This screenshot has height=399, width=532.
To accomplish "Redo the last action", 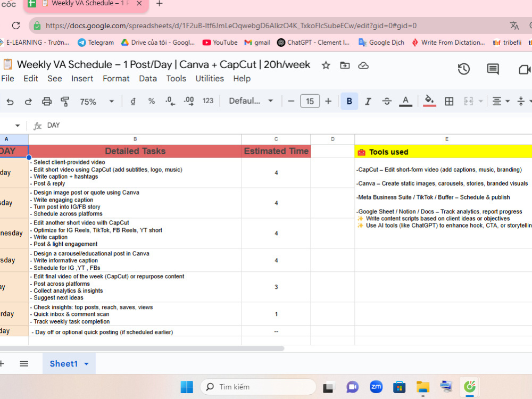I will pos(28,102).
